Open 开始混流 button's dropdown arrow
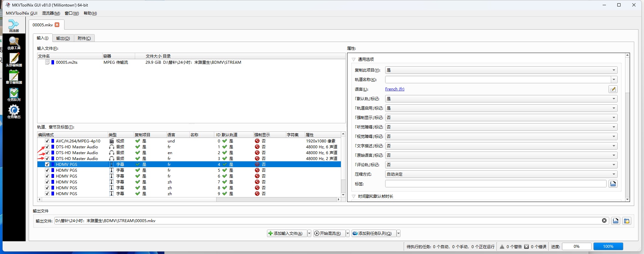Screen dimensions: 644x254 (x=347, y=233)
